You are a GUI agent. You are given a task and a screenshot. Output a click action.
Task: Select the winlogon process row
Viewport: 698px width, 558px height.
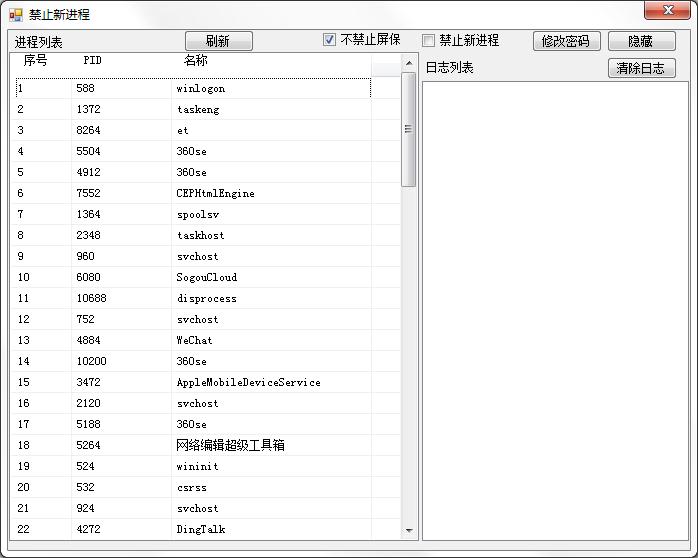click(x=200, y=88)
